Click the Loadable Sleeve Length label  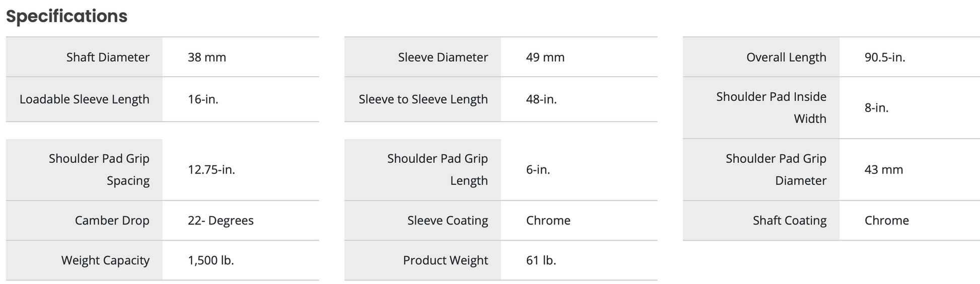(85, 99)
